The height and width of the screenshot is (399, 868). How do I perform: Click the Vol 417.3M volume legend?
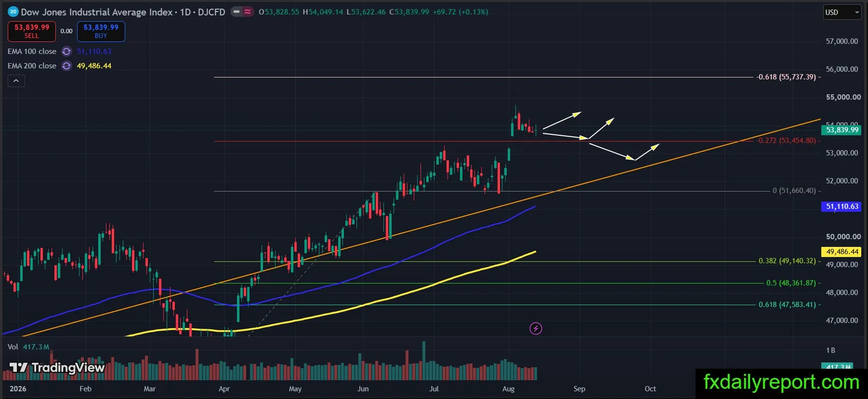tap(28, 347)
